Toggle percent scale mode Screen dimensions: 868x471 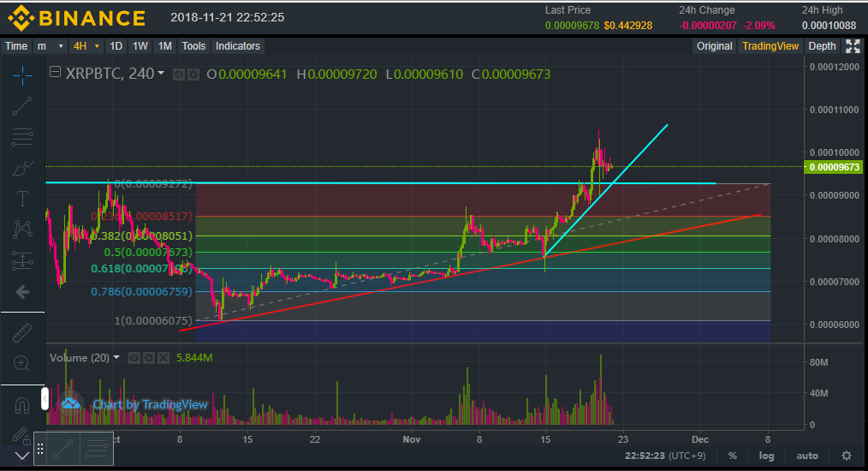point(733,456)
